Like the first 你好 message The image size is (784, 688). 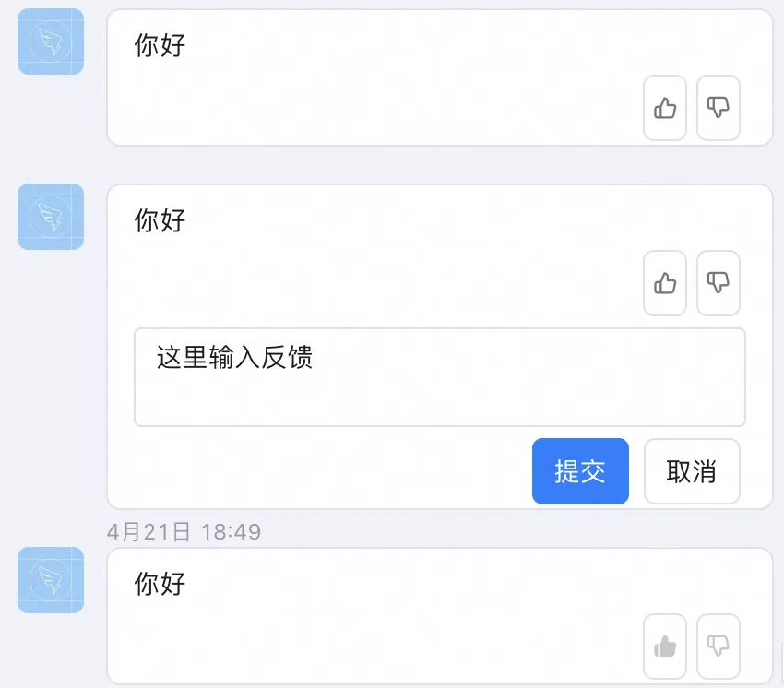[x=664, y=108]
